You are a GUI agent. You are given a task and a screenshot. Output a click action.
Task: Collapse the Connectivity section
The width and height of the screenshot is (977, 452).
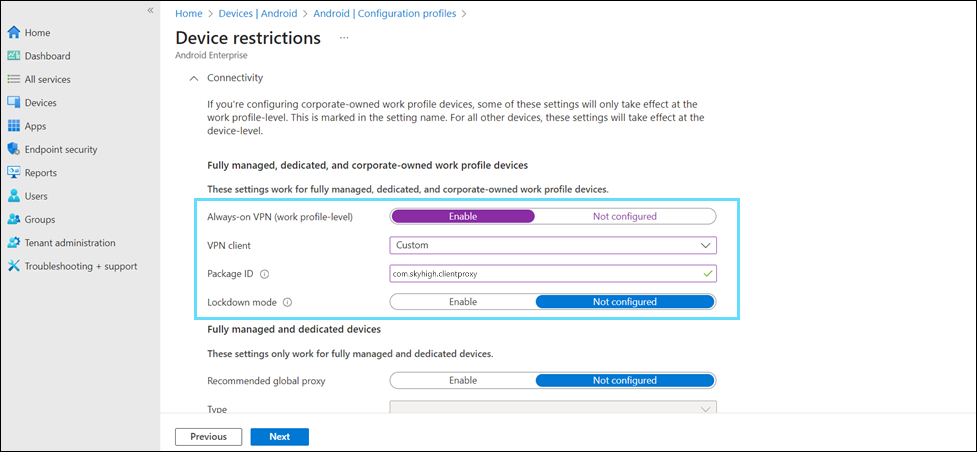[x=193, y=78]
